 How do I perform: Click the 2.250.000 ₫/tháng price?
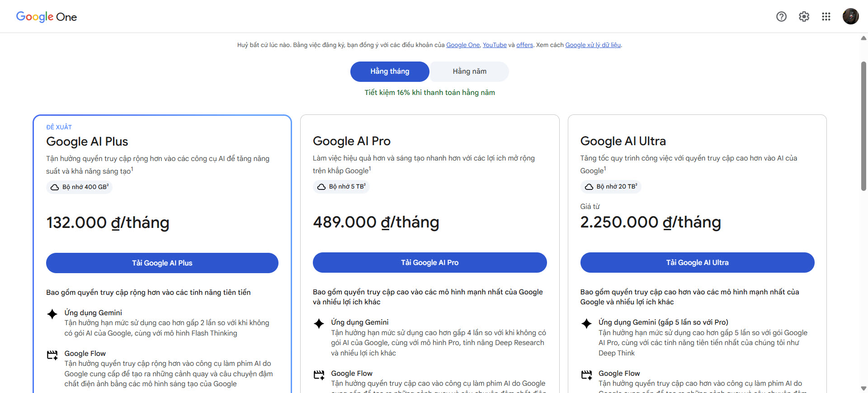pos(651,222)
